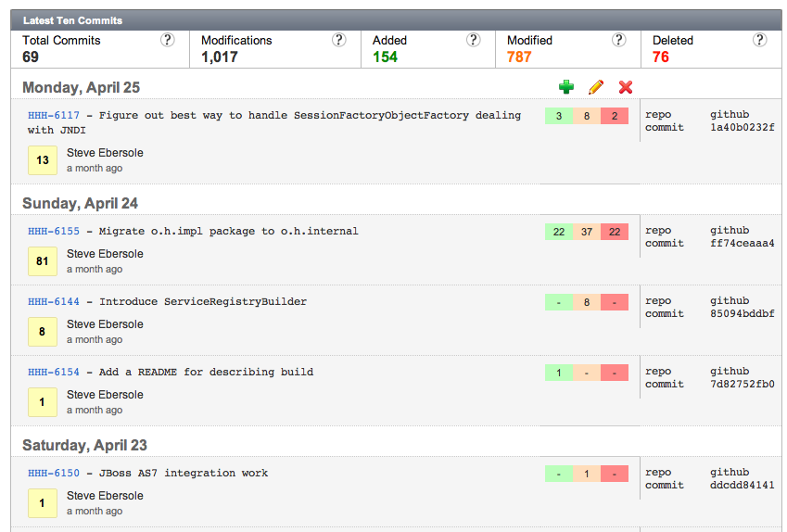
Task: Click the Total Commits value 69
Action: pyautogui.click(x=31, y=57)
